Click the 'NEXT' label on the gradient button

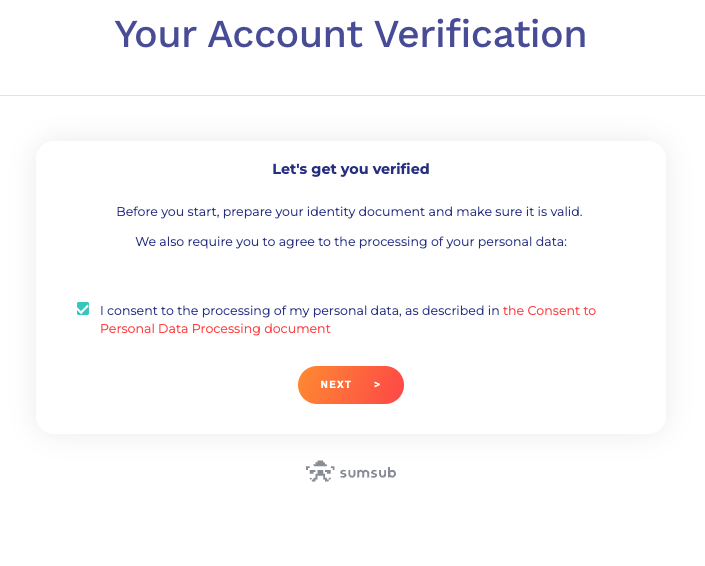point(336,385)
